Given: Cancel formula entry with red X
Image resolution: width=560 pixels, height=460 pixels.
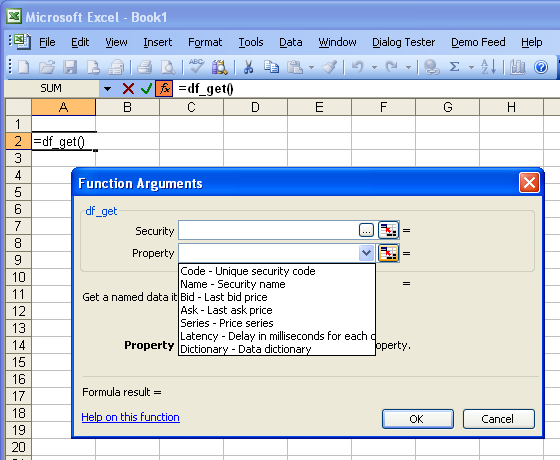Looking at the screenshot, I should [x=128, y=89].
